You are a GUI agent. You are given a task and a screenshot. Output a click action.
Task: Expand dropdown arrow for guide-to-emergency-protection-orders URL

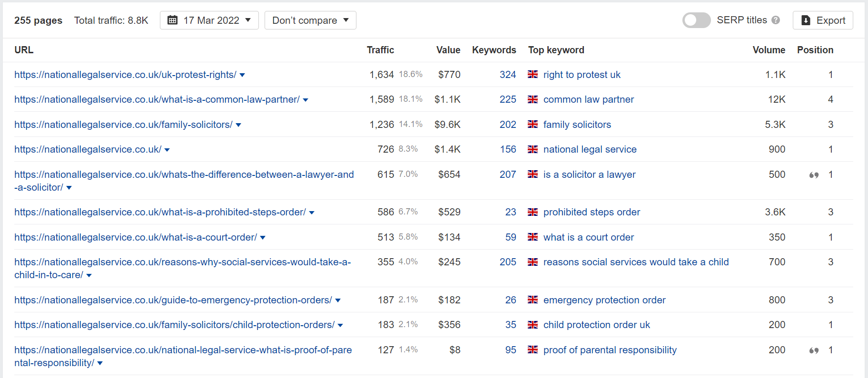[x=338, y=300]
